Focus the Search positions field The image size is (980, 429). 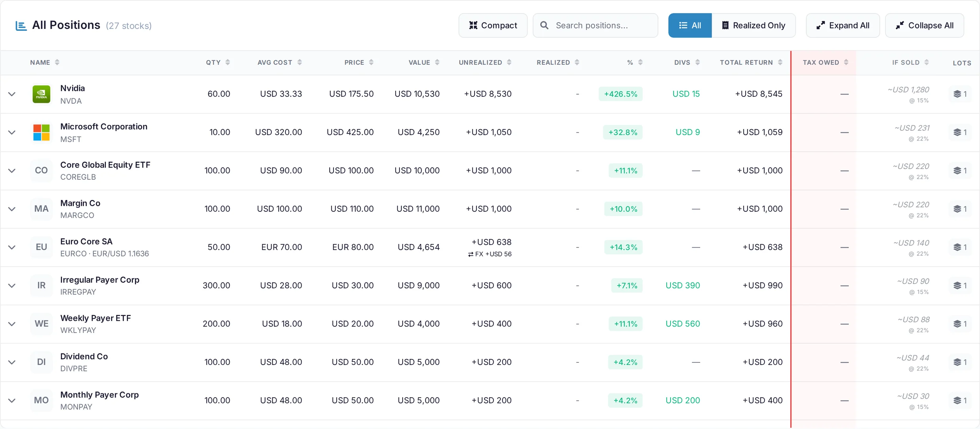(x=596, y=25)
